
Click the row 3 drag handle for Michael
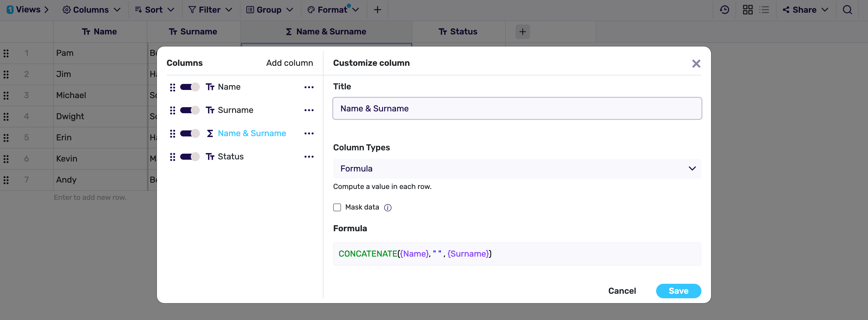click(x=6, y=95)
